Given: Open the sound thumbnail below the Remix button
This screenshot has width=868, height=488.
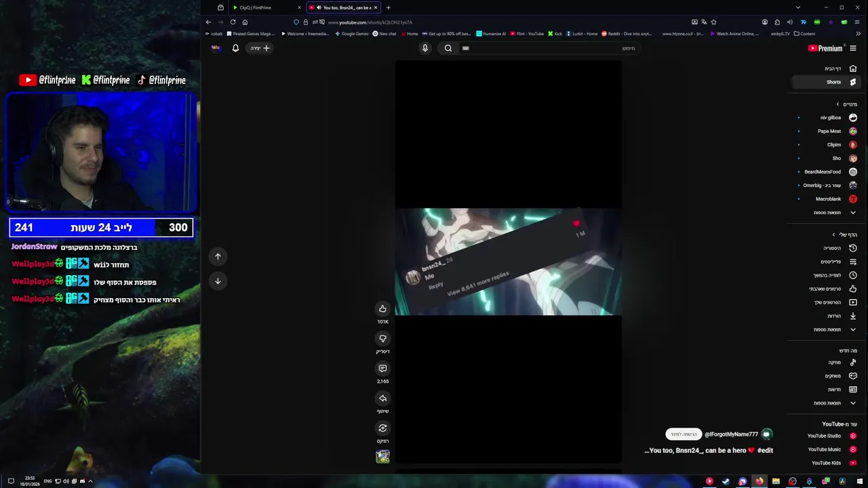Looking at the screenshot, I should 382,457.
